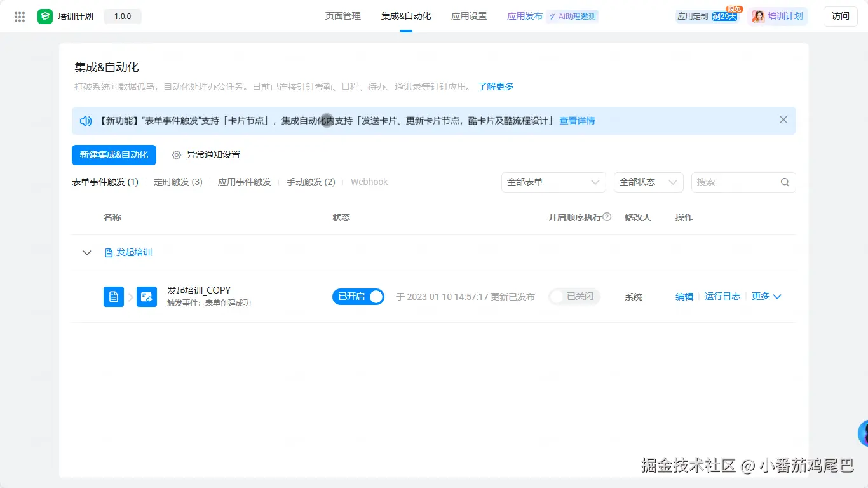
Task: Click the 应用定制 button
Action: coord(693,17)
